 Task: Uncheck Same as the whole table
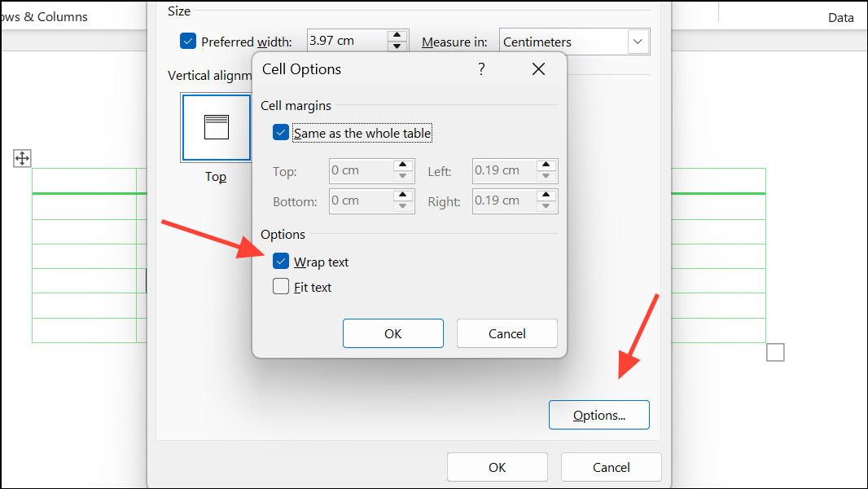pos(280,131)
